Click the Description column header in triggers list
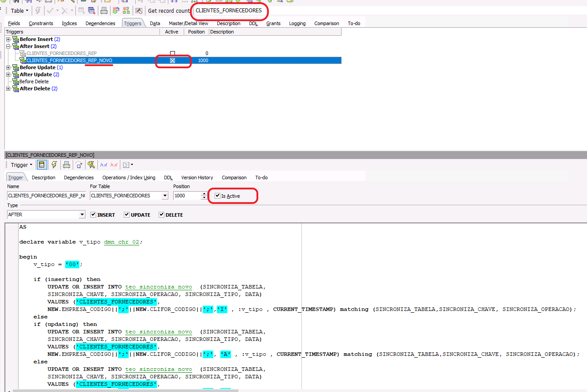 275,32
